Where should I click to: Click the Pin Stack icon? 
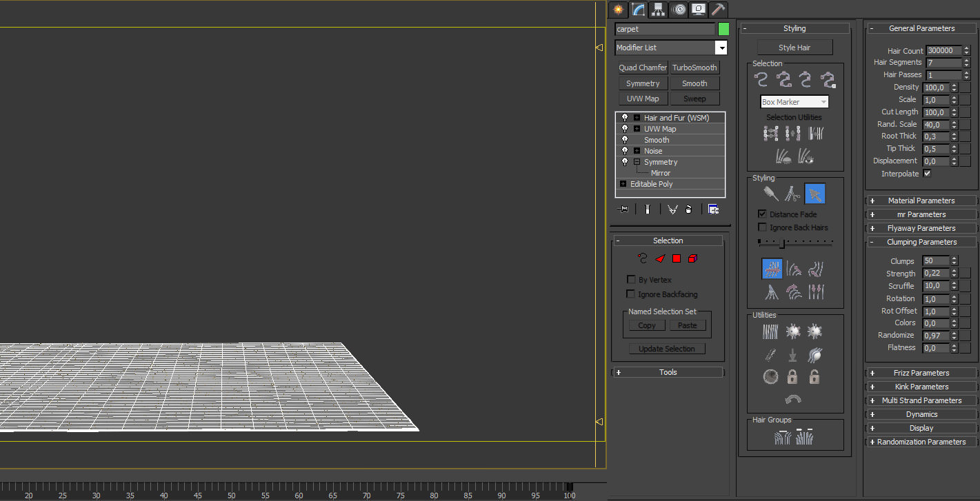623,209
